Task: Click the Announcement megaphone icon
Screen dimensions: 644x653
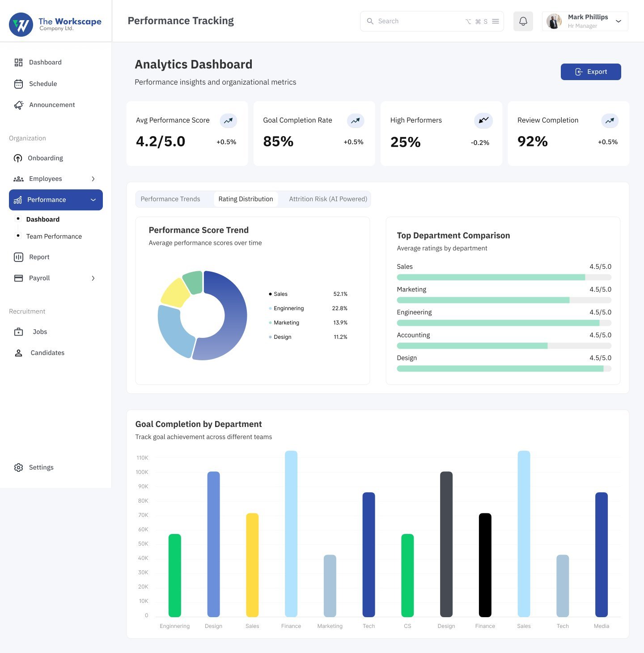Action: coord(19,105)
